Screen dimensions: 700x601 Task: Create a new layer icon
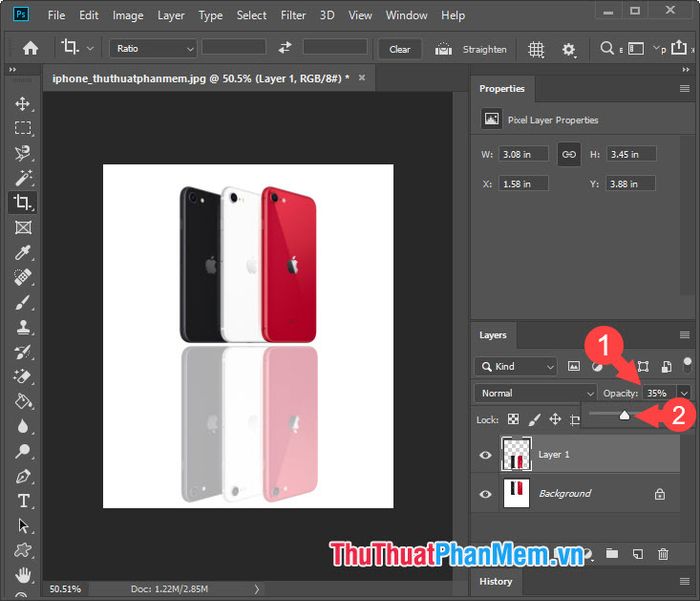point(638,554)
